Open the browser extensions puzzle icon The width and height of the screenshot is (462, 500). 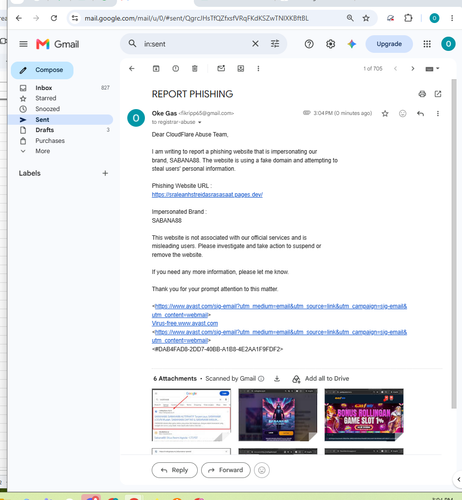click(408, 18)
